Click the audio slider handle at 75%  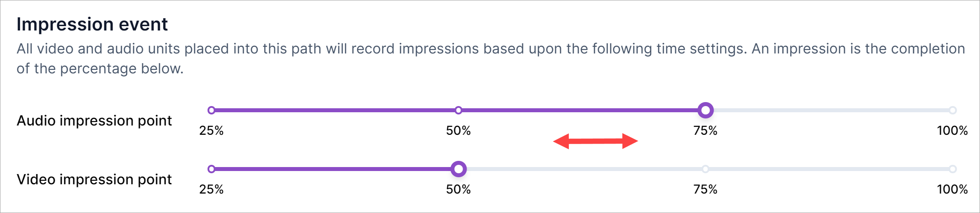pyautogui.click(x=706, y=110)
